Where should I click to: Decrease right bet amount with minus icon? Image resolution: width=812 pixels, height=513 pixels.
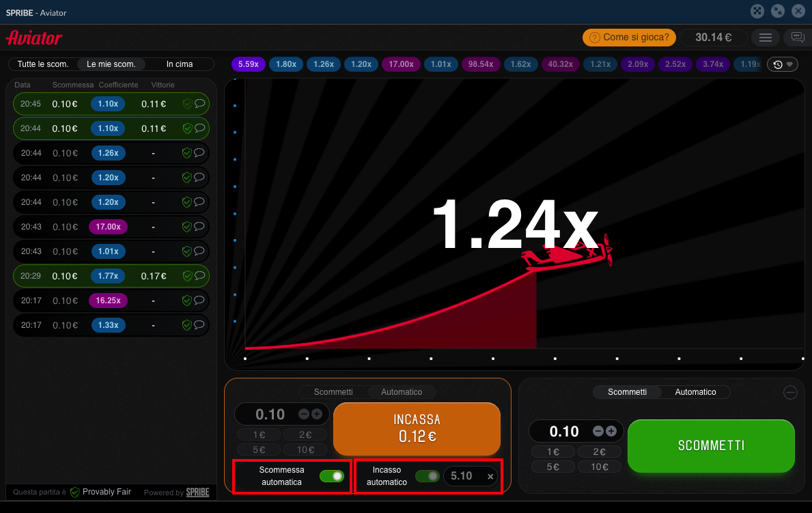pos(598,431)
